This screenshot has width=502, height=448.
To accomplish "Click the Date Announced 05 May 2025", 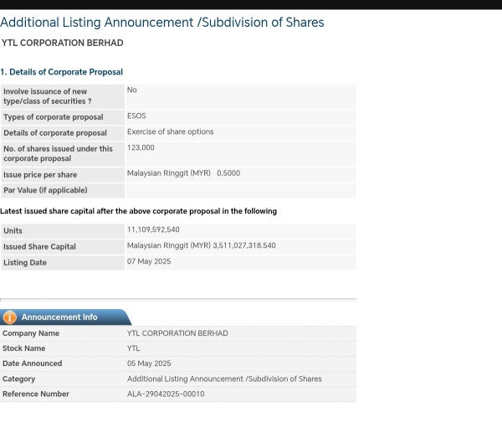I will coord(149,363).
